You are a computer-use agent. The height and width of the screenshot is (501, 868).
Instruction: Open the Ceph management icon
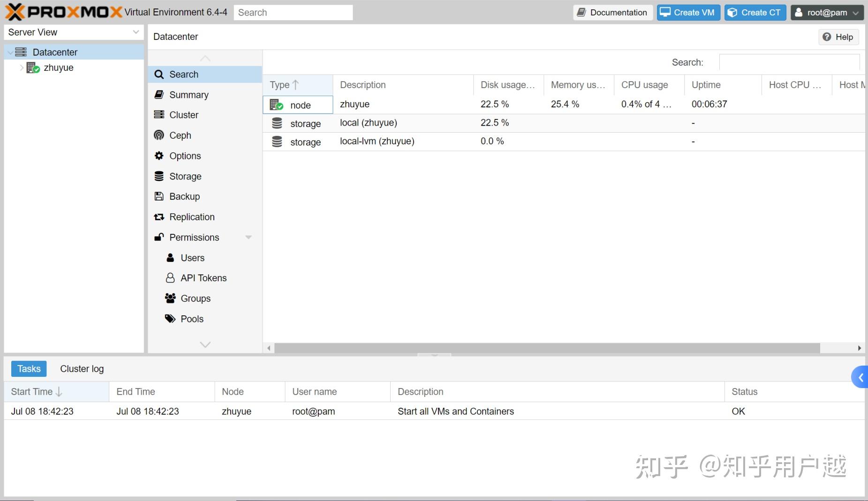(x=159, y=135)
